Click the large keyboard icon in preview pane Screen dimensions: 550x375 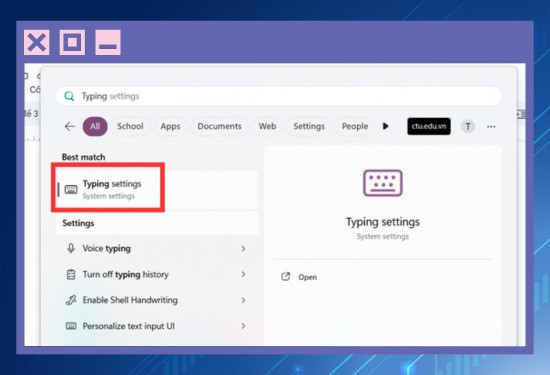[383, 183]
